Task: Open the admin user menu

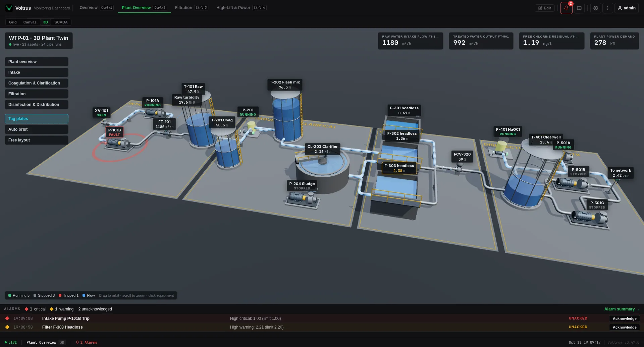Action: click(x=627, y=8)
